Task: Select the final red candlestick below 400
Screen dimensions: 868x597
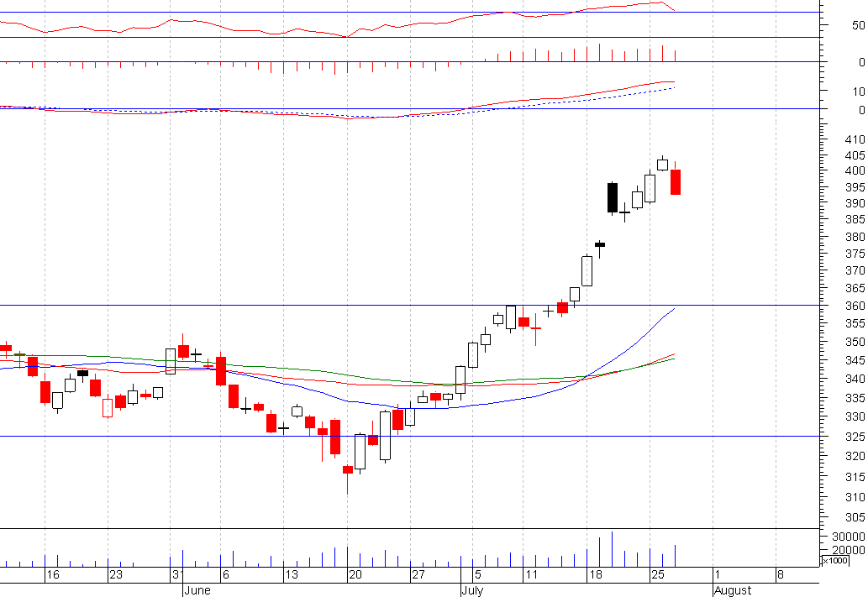Action: [676, 182]
